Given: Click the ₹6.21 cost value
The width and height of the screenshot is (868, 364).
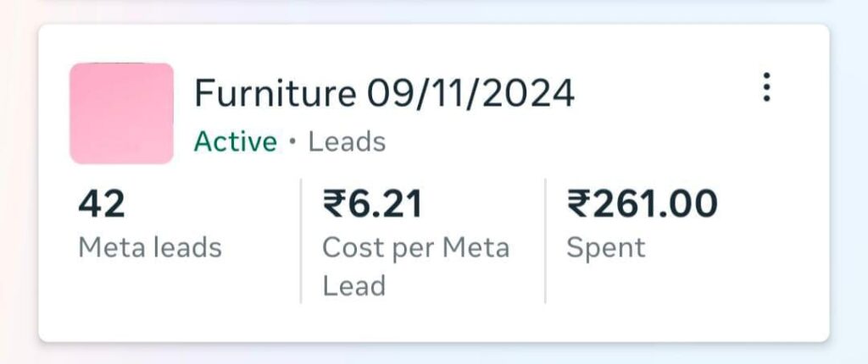Looking at the screenshot, I should click(372, 204).
